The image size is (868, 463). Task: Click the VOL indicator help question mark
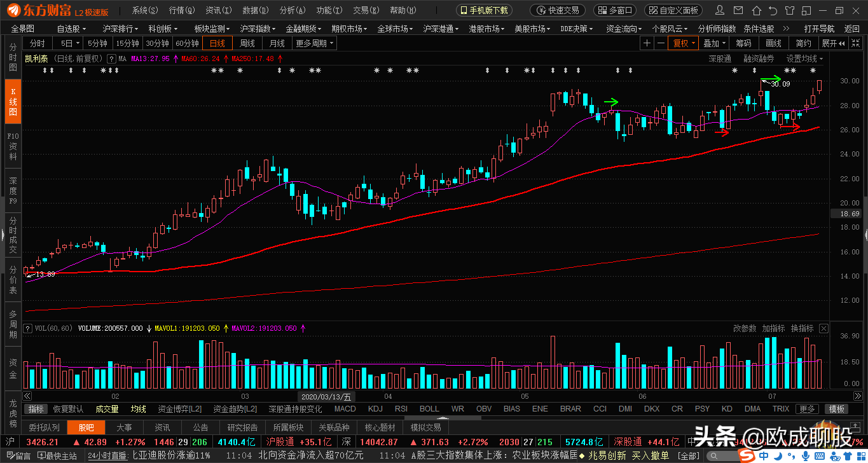[x=28, y=329]
